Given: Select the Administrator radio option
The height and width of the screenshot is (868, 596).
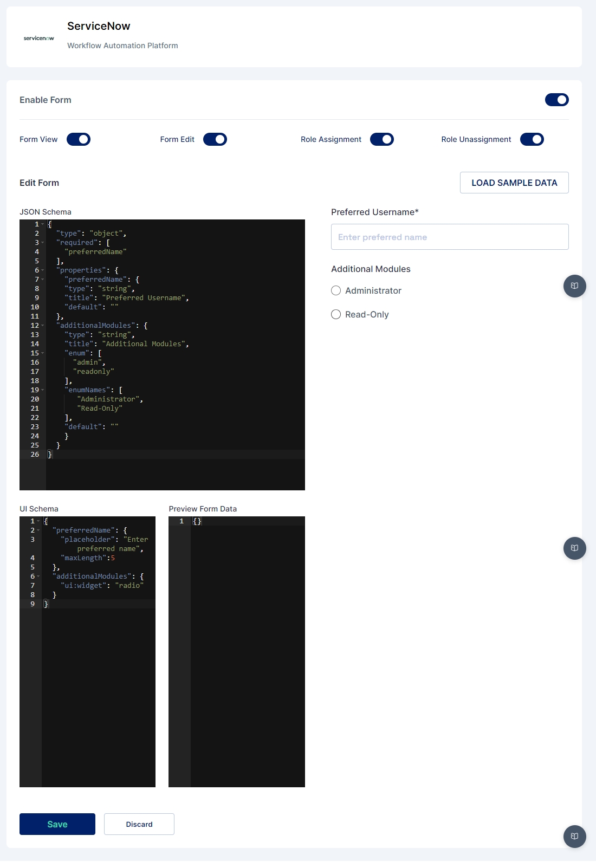Looking at the screenshot, I should pos(336,290).
